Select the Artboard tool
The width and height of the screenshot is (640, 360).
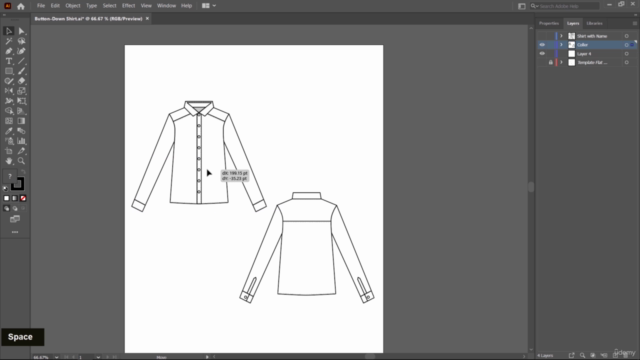pos(9,151)
